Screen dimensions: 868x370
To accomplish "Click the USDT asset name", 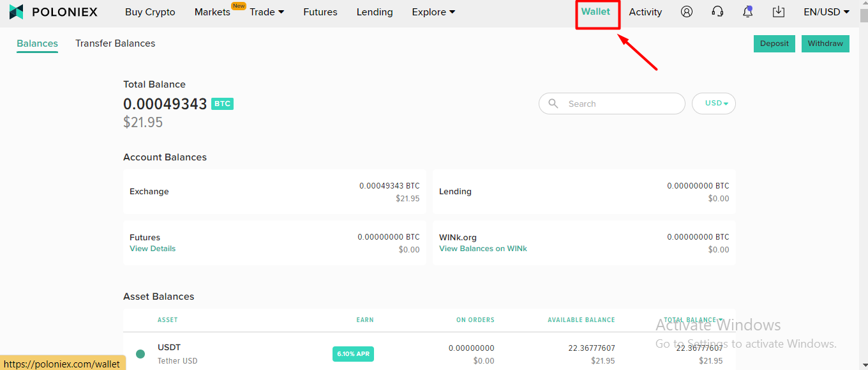I will coord(169,348).
